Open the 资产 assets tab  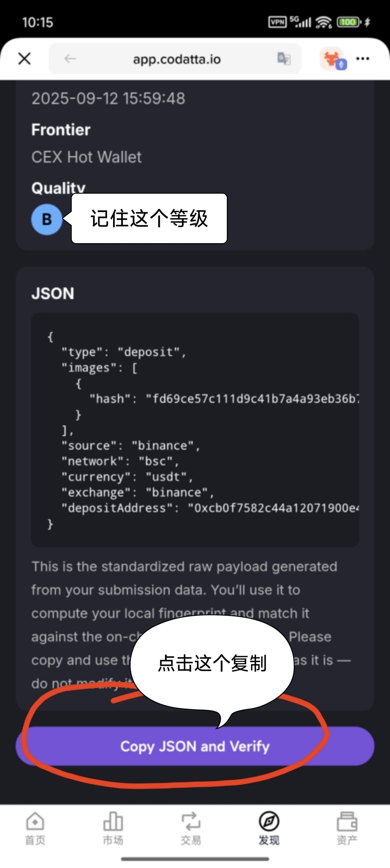click(347, 830)
